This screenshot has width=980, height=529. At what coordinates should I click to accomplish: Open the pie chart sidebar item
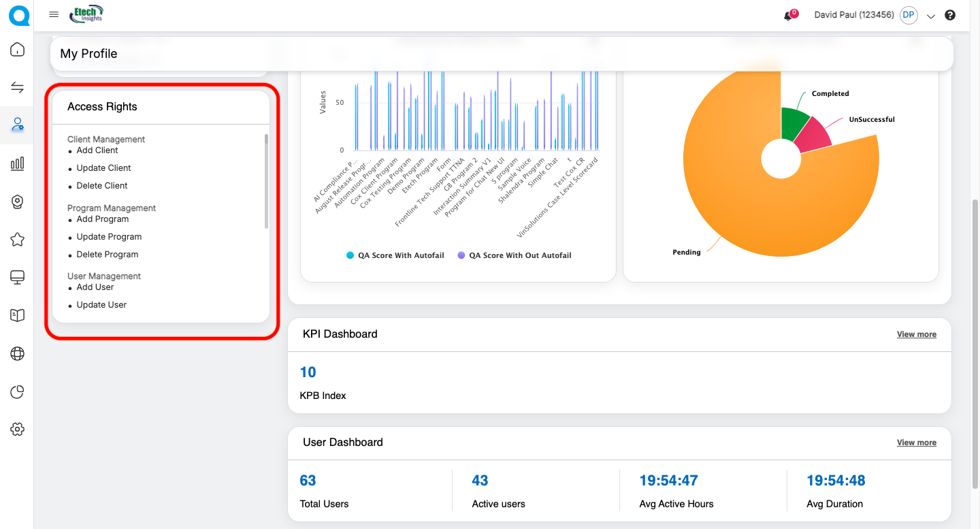click(18, 391)
